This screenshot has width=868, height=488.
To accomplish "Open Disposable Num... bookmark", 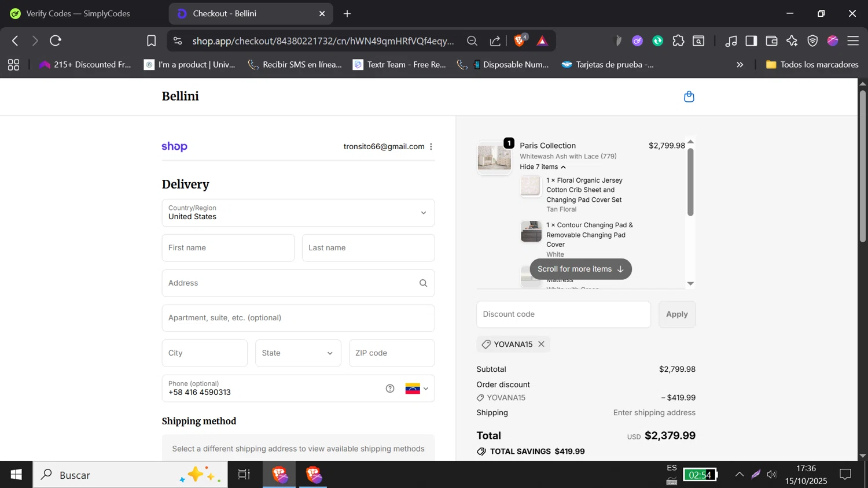I will click(x=503, y=65).
